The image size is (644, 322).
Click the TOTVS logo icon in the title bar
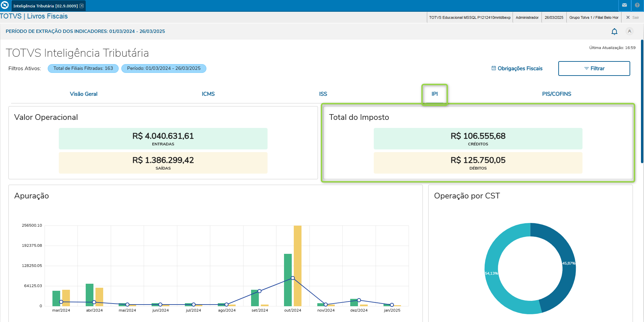tap(5, 5)
